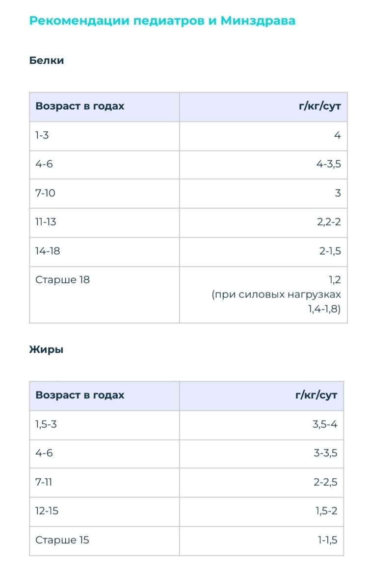The width and height of the screenshot is (368, 588).
Task: Click the 7-11 age cell
Action: (44, 482)
